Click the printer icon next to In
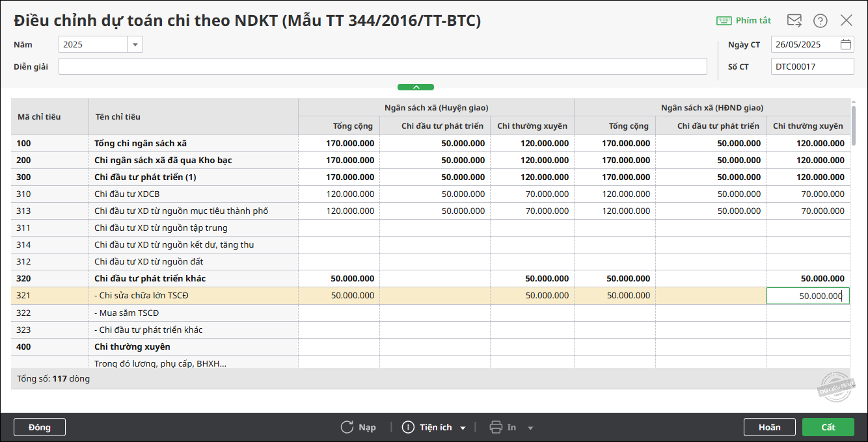This screenshot has height=442, width=868. 496,427
